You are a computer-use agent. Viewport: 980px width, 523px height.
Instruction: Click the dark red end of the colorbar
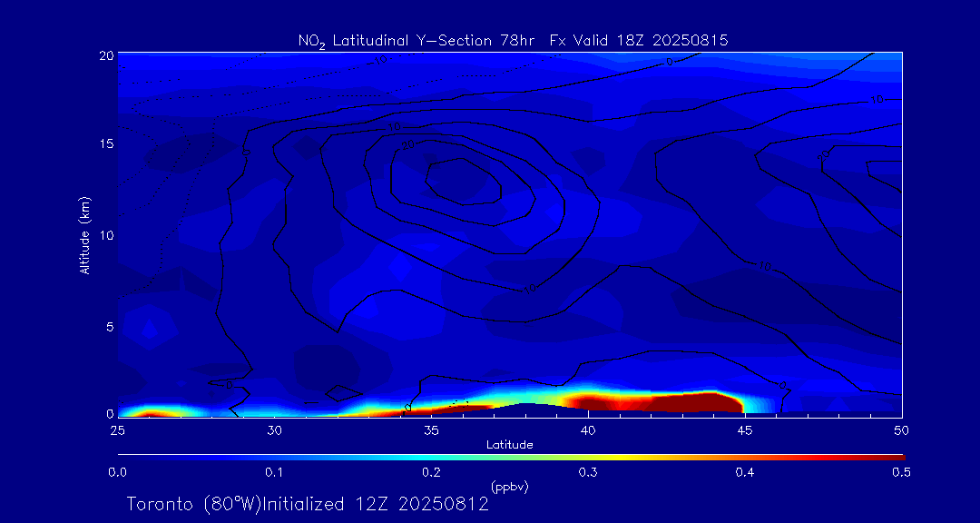point(894,456)
